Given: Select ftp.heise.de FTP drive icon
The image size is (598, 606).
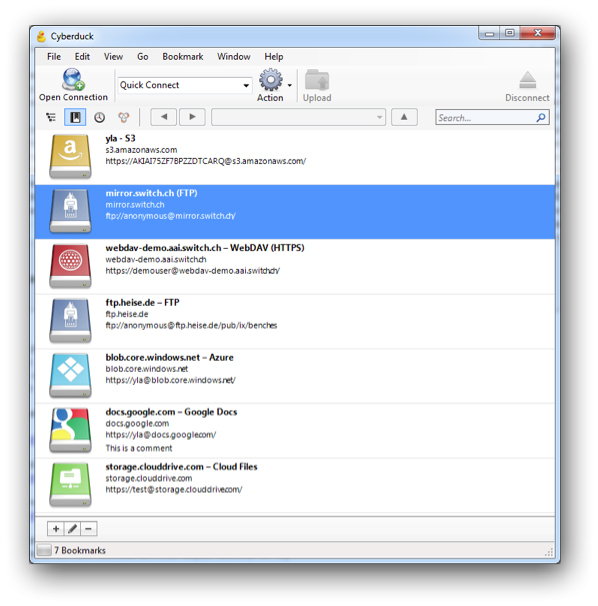Looking at the screenshot, I should coord(70,321).
